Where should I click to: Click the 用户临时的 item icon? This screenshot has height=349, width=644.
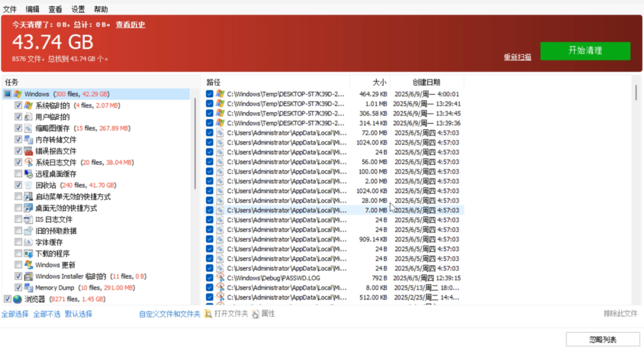tap(29, 117)
